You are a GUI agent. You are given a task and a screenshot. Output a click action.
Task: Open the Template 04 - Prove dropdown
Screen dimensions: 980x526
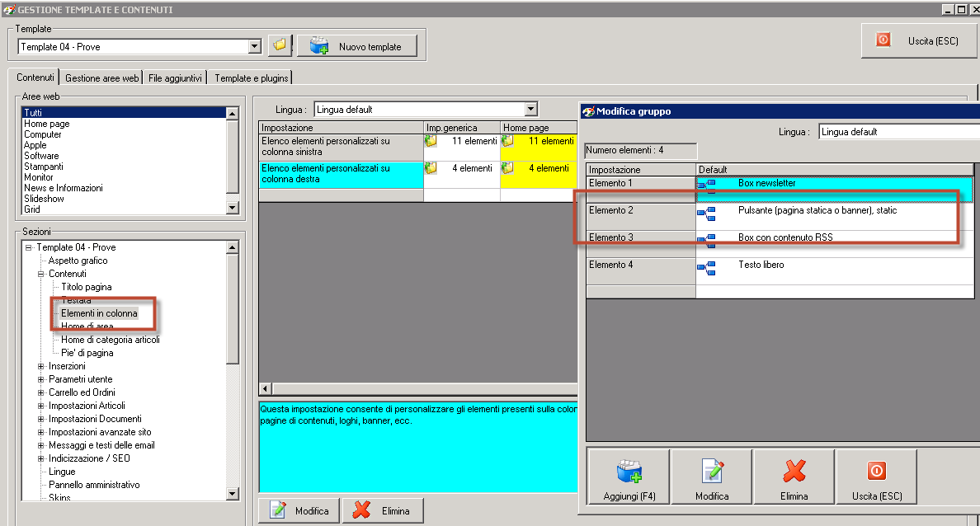(x=254, y=46)
